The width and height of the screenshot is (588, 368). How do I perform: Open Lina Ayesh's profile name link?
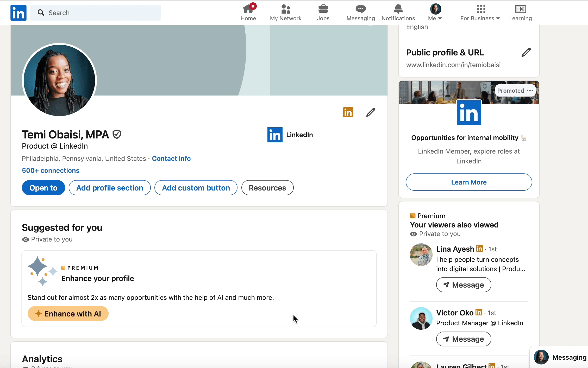(455, 249)
